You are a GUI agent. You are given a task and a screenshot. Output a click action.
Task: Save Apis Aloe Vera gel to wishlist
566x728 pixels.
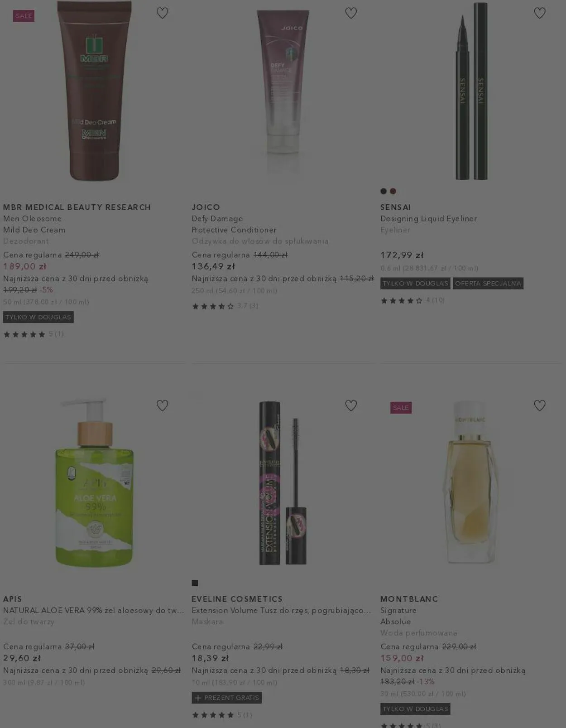(162, 405)
